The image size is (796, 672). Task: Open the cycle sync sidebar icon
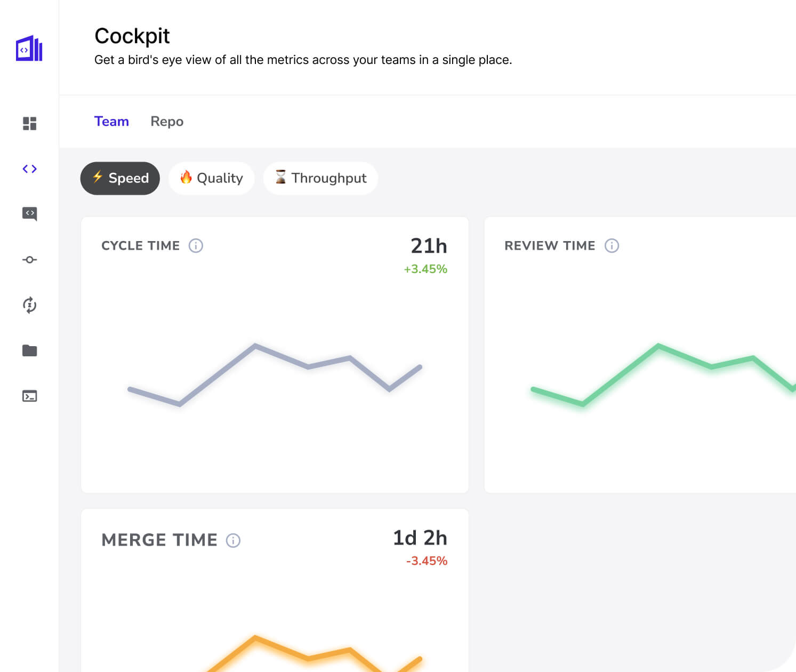[x=29, y=305]
